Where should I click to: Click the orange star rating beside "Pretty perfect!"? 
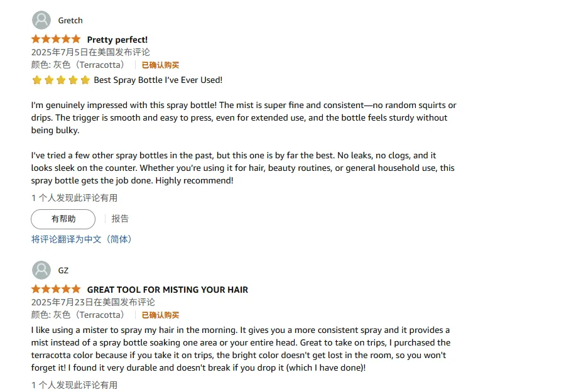click(x=55, y=39)
